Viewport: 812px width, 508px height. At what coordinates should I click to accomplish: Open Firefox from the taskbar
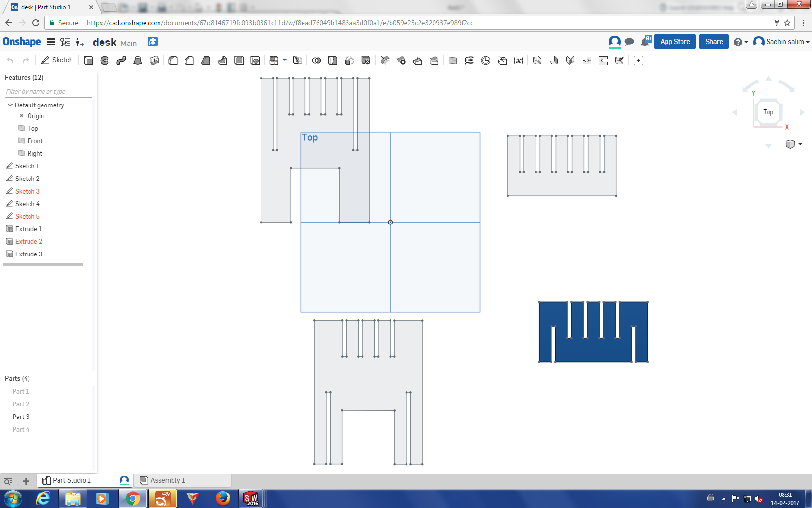point(222,498)
